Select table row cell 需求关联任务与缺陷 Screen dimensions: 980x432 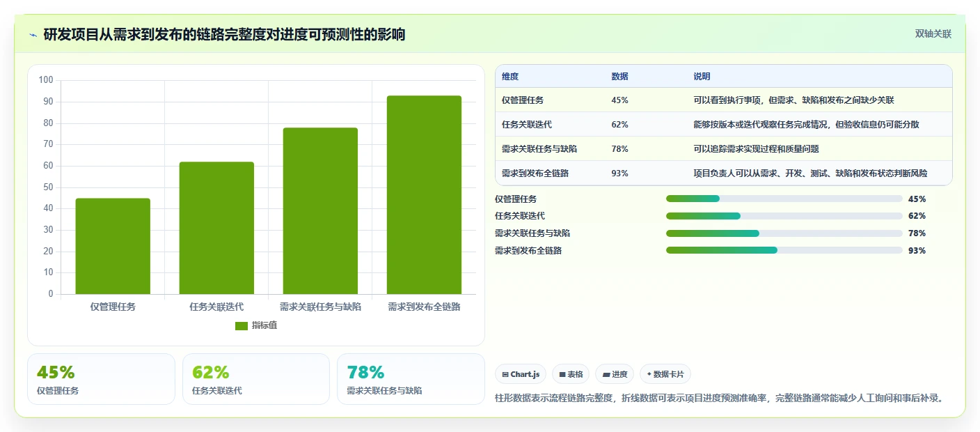(539, 149)
